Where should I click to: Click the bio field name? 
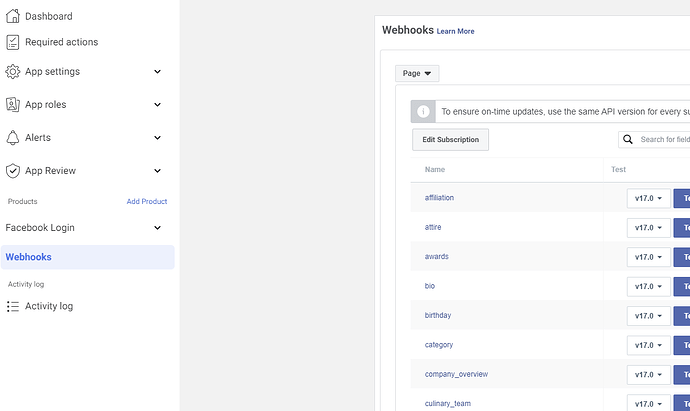(430, 286)
